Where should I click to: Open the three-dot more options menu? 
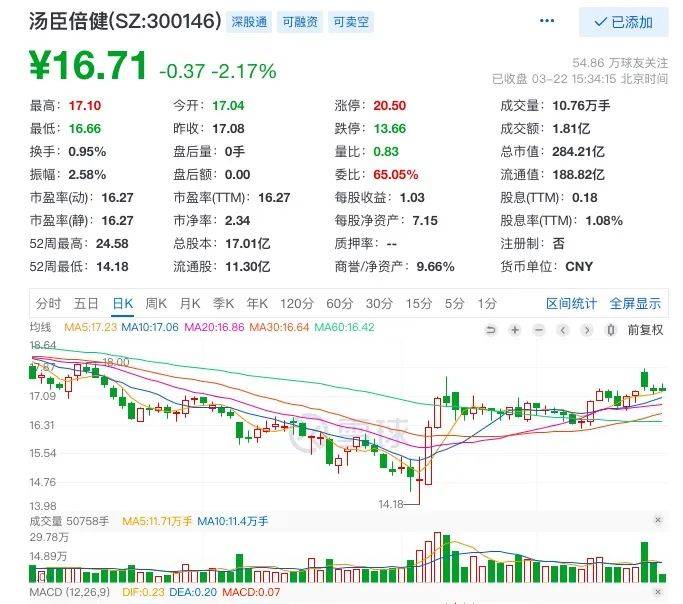pos(547,21)
